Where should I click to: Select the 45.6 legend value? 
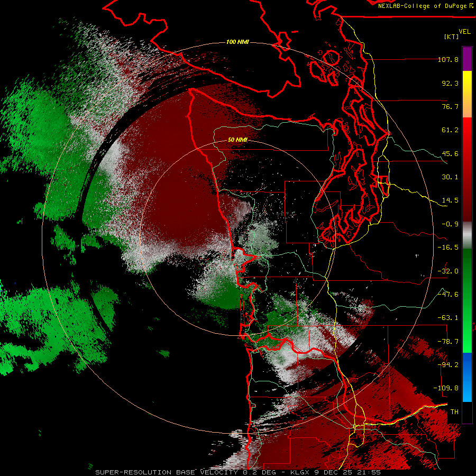coord(450,153)
